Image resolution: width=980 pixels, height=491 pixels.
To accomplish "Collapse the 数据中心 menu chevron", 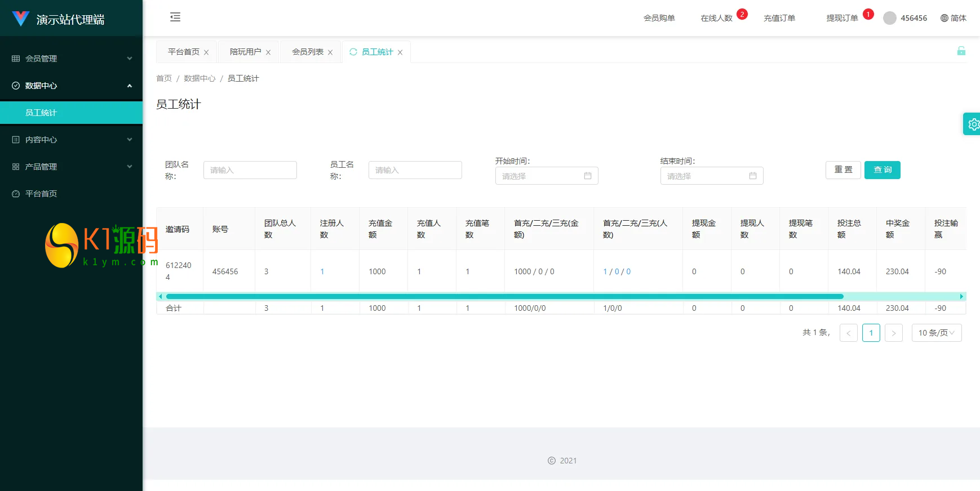I will coord(130,86).
